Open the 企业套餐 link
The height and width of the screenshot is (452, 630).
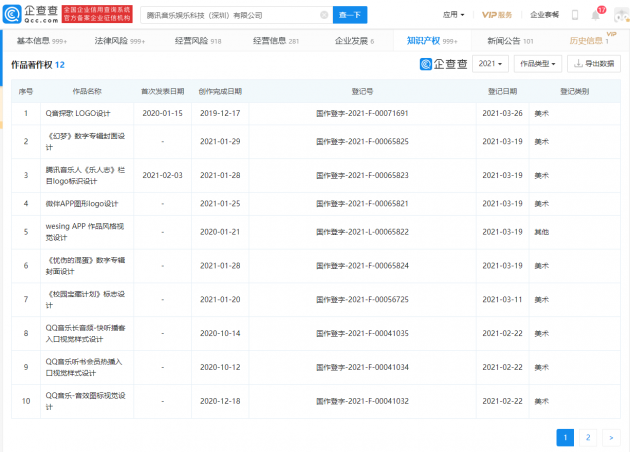544,15
